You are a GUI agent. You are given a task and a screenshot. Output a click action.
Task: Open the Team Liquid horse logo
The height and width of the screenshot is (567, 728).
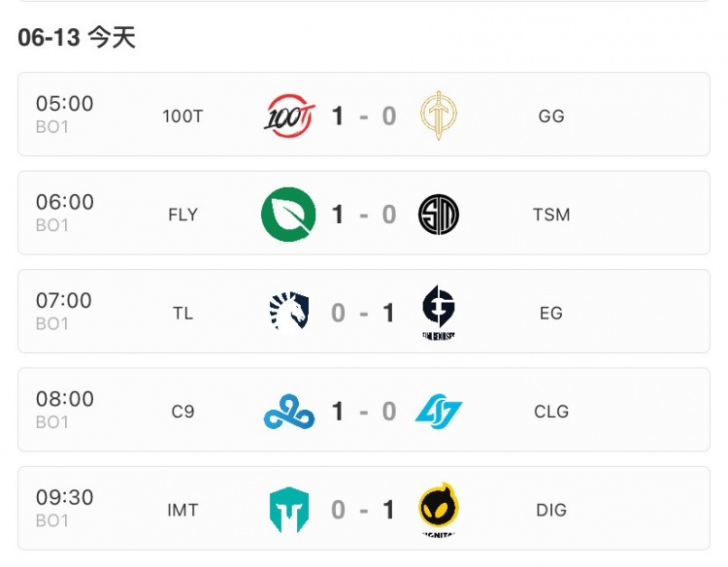pyautogui.click(x=288, y=313)
